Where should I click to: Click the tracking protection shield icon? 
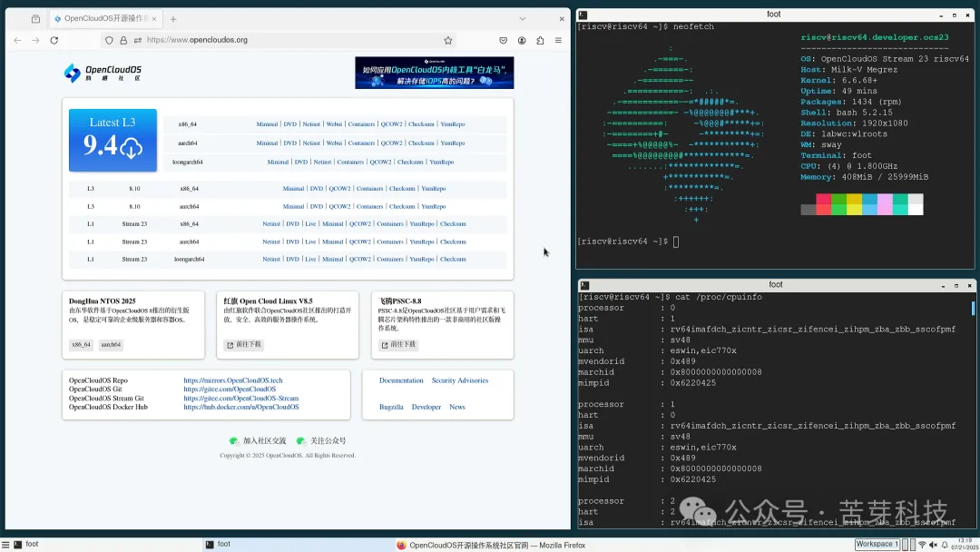(x=109, y=40)
